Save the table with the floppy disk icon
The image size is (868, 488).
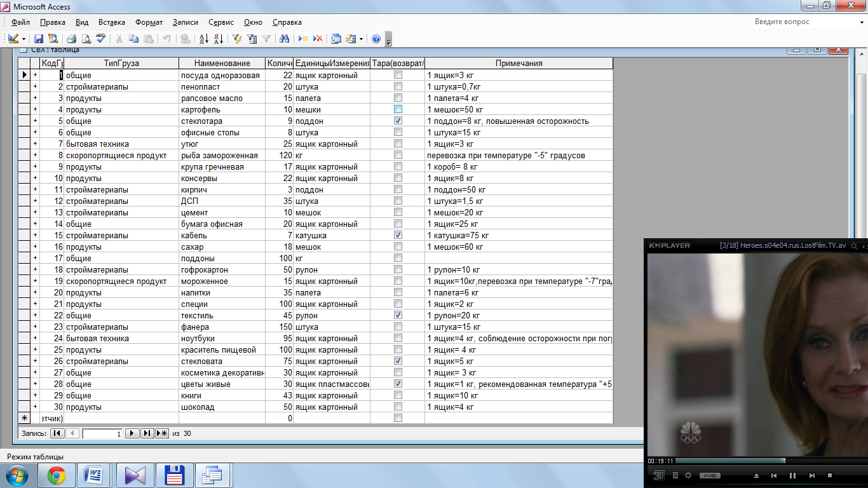pyautogui.click(x=39, y=39)
